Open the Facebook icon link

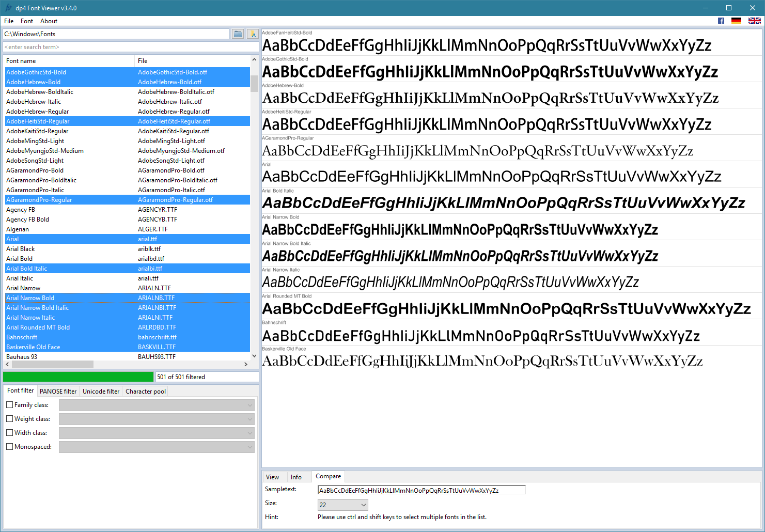tap(721, 21)
